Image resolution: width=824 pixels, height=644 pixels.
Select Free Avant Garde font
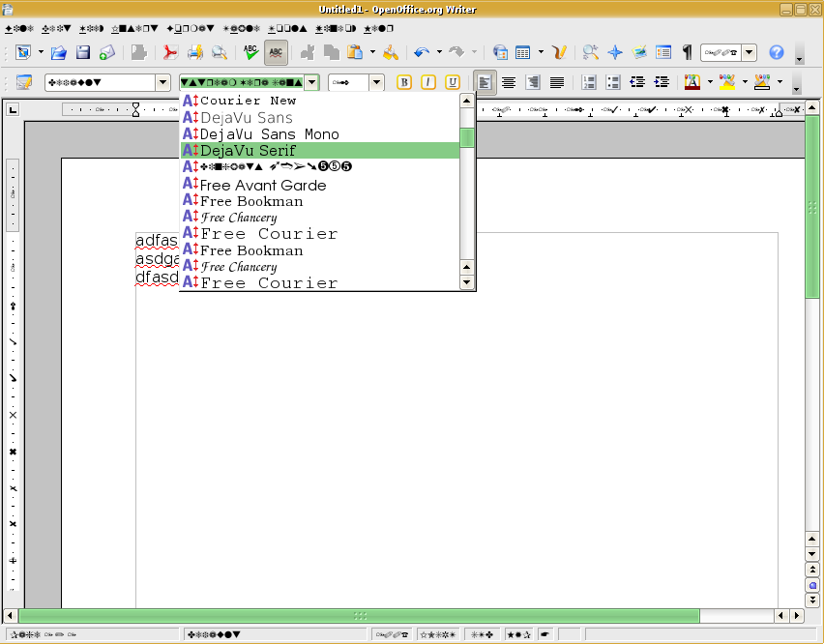pyautogui.click(x=319, y=185)
